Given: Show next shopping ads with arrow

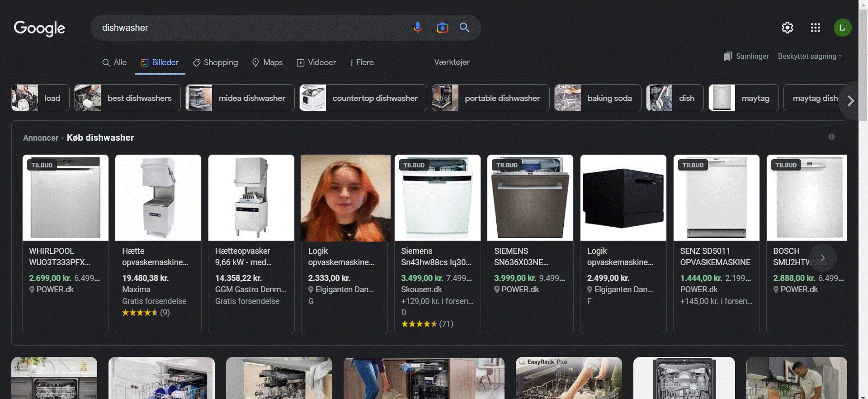Looking at the screenshot, I should coord(822,258).
